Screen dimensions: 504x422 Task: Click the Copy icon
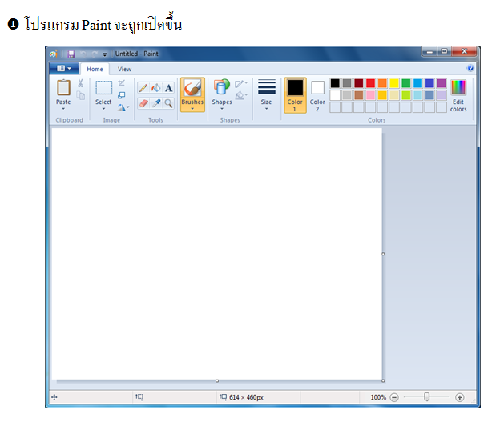coord(81,95)
